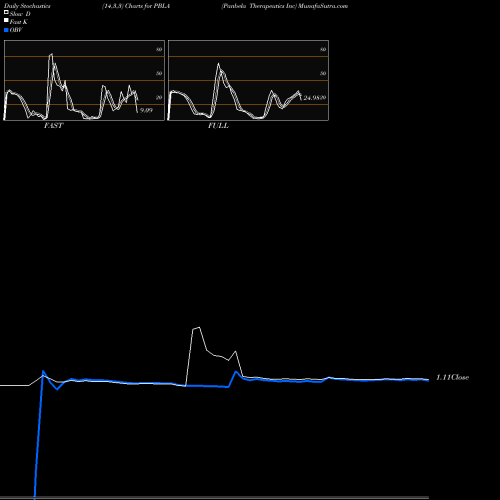Click the Slow D legend swatch

6,12
